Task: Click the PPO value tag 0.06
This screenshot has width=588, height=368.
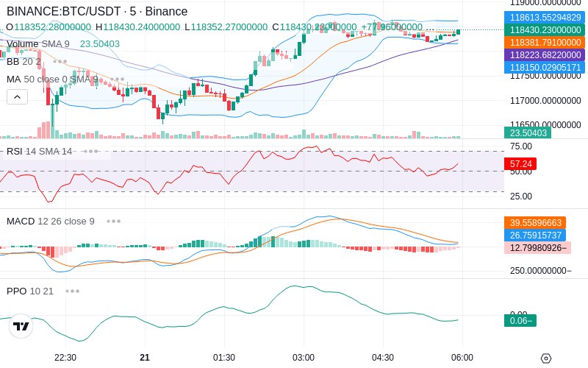Action: click(520, 320)
